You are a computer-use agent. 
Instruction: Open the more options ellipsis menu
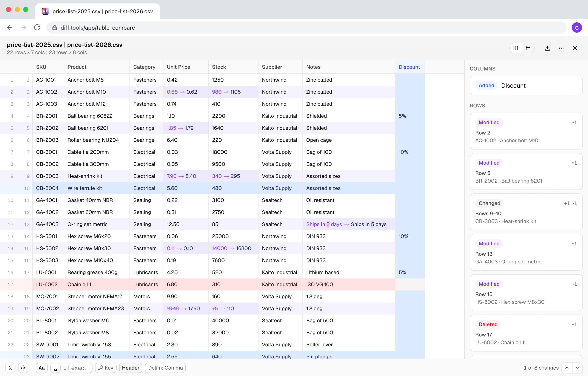(x=561, y=48)
